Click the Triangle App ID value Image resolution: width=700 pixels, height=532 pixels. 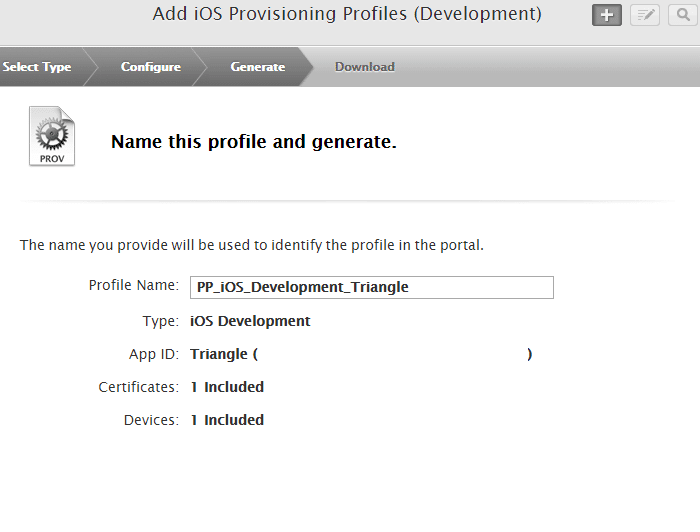(x=224, y=354)
